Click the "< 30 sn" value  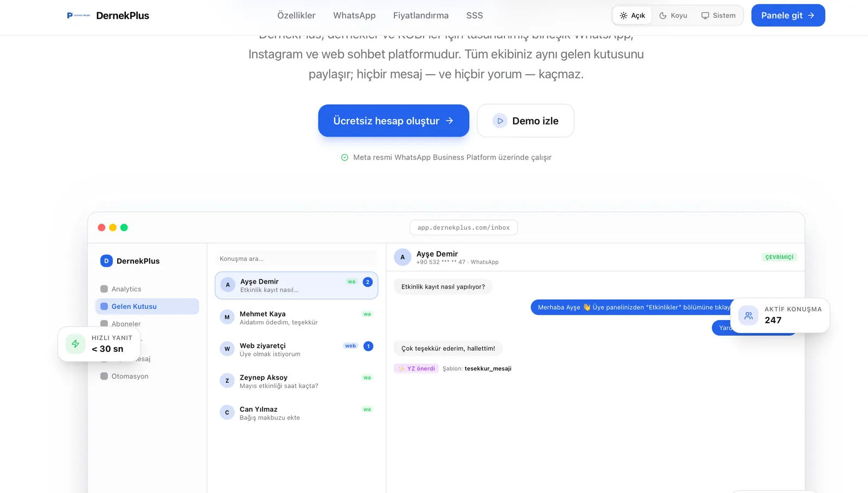(107, 349)
